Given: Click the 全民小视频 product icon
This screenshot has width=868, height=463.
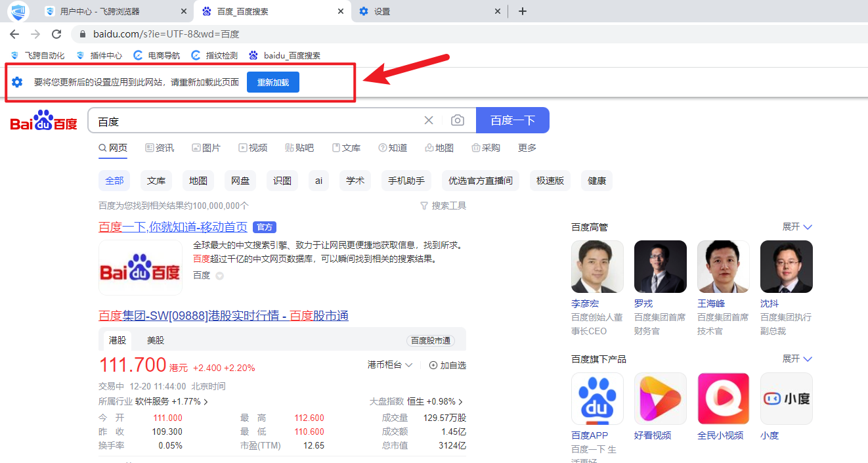Looking at the screenshot, I should (x=724, y=399).
